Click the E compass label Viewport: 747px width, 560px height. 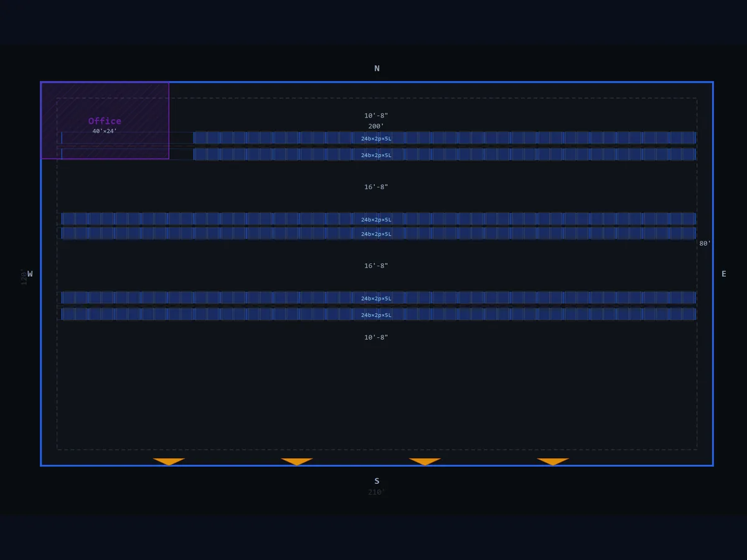point(723,274)
